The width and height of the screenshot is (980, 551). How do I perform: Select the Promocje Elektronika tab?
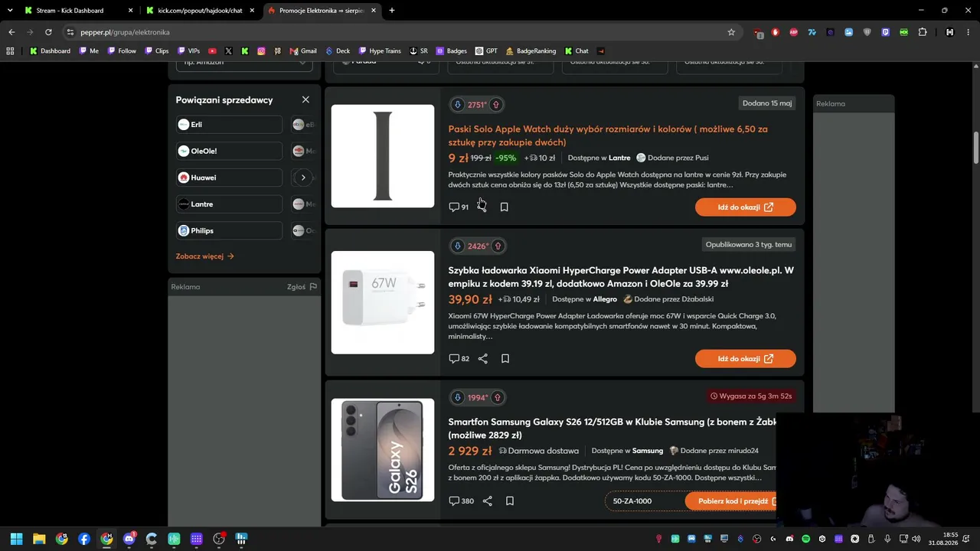(322, 11)
